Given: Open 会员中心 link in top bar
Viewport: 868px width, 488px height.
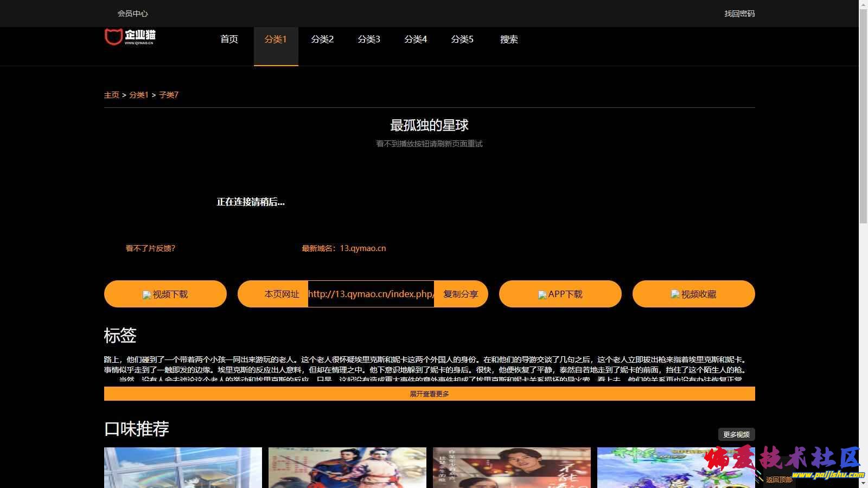Looking at the screenshot, I should coord(132,14).
